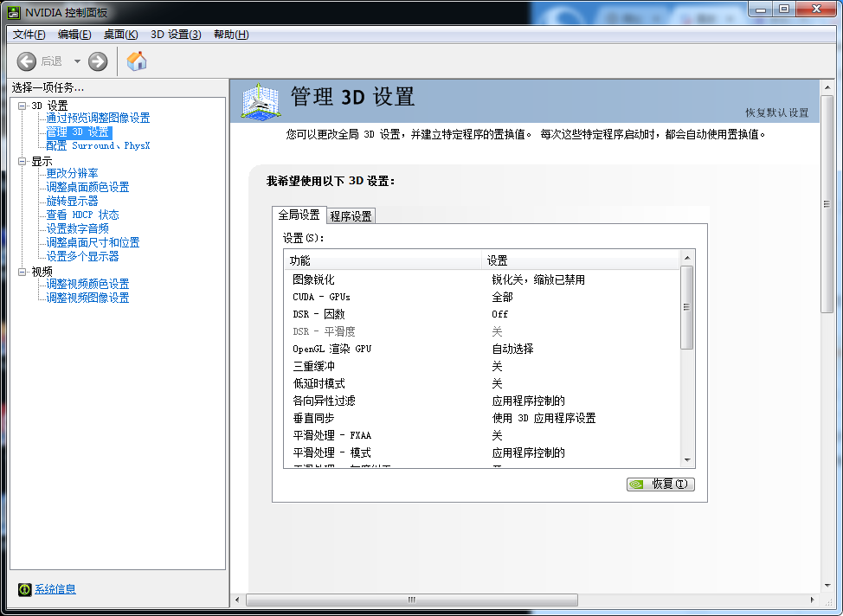Select the 图象锐化 setting row
The height and width of the screenshot is (616, 843).
482,280
